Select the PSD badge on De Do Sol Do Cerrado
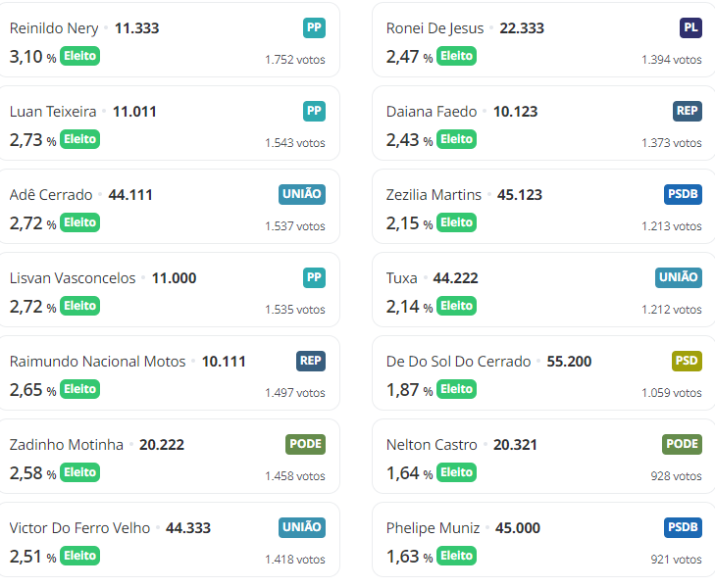Viewport: 715px width, 588px height. pyautogui.click(x=687, y=361)
